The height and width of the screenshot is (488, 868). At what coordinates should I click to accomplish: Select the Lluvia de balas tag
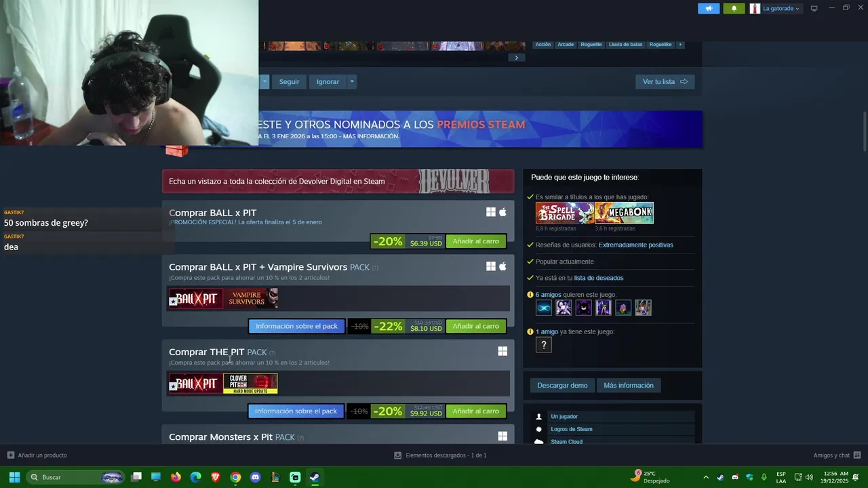tap(625, 45)
